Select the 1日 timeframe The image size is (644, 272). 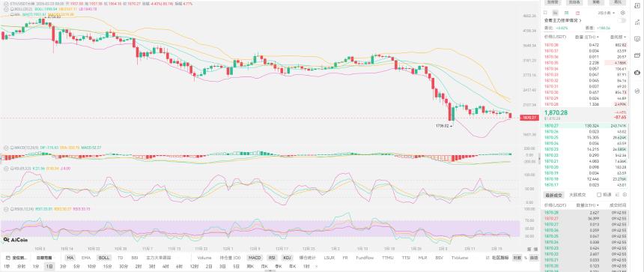coord(49,266)
